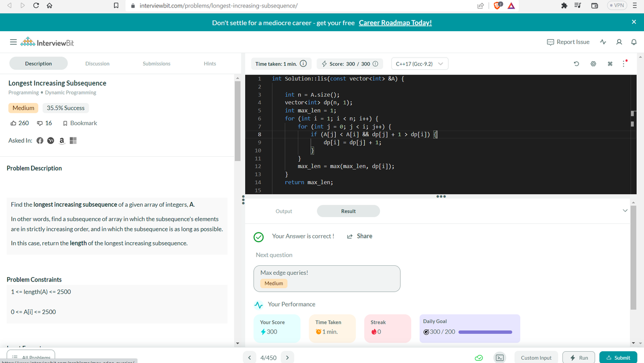The height and width of the screenshot is (363, 644).
Task: Click the Report Issue button
Action: click(x=568, y=42)
